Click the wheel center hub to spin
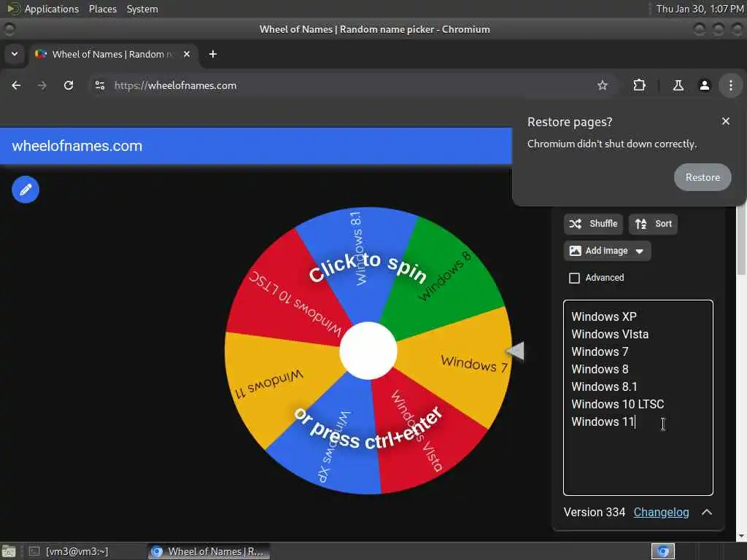Viewport: 747px width, 560px height. coord(368,351)
